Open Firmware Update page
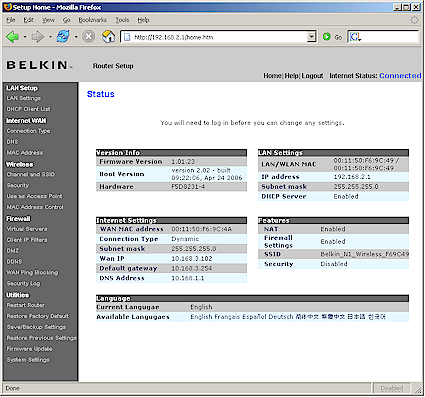 29,349
